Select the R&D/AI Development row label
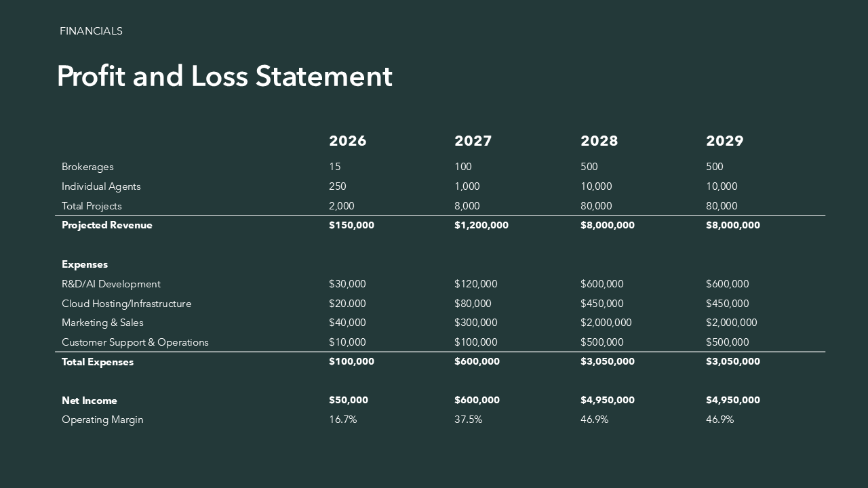This screenshot has width=868, height=488. 111,284
